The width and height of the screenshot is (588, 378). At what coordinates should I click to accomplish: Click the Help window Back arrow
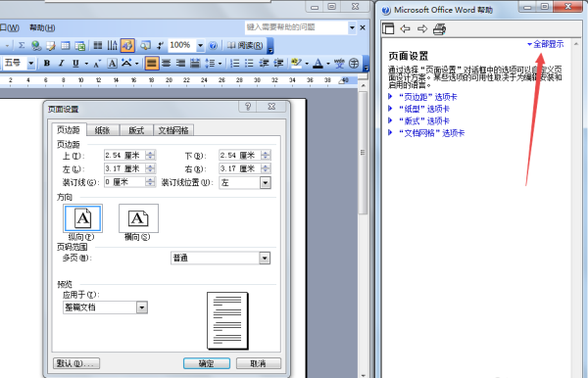pos(405,28)
